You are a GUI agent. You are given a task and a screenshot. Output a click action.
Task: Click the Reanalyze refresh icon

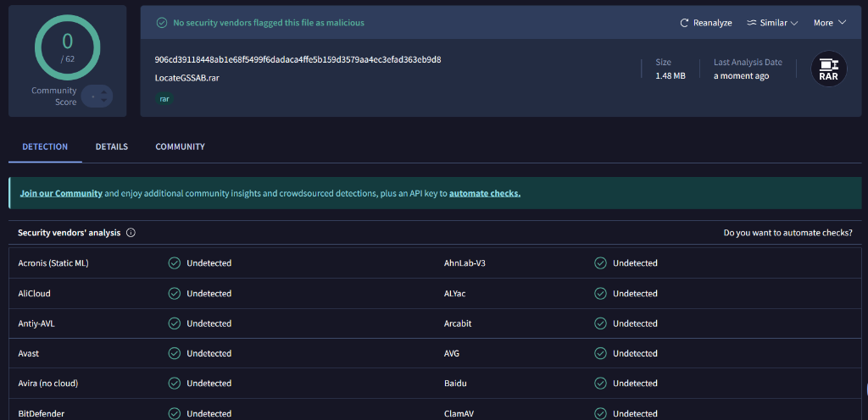[x=685, y=23]
